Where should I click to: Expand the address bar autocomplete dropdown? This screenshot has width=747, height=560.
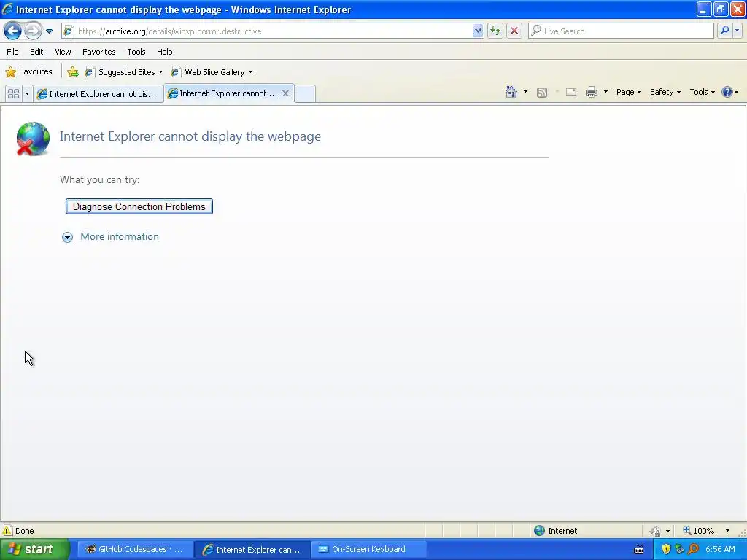tap(478, 31)
